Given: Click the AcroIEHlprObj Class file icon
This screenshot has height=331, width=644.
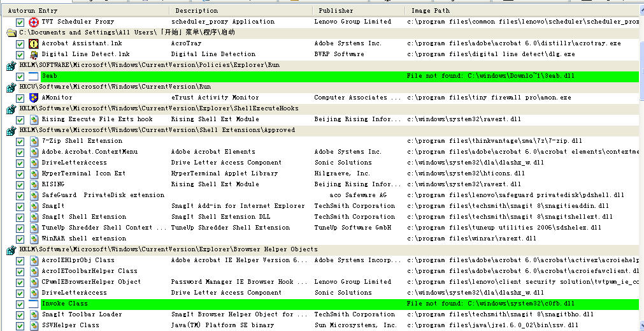Looking at the screenshot, I should coord(34,261).
